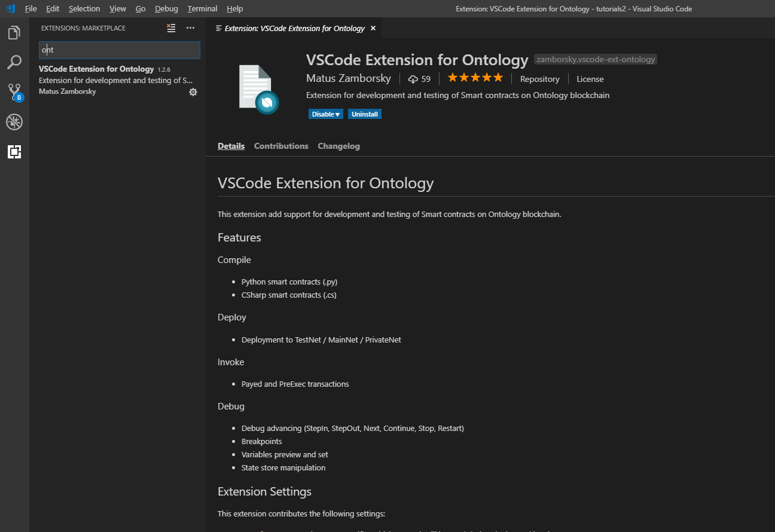The width and height of the screenshot is (775, 532).
Task: Open the Selection menu
Action: [84, 9]
